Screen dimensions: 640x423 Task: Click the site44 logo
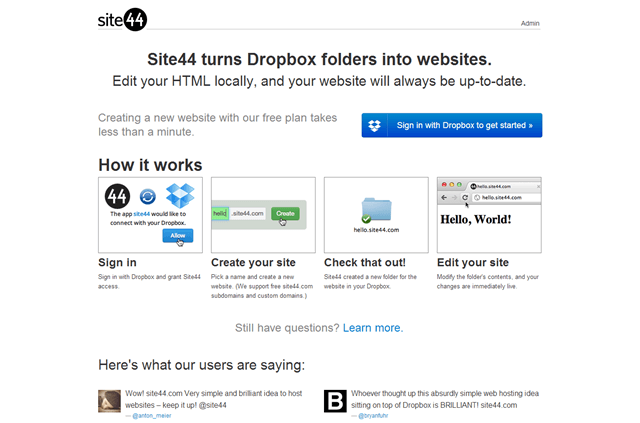[122, 19]
